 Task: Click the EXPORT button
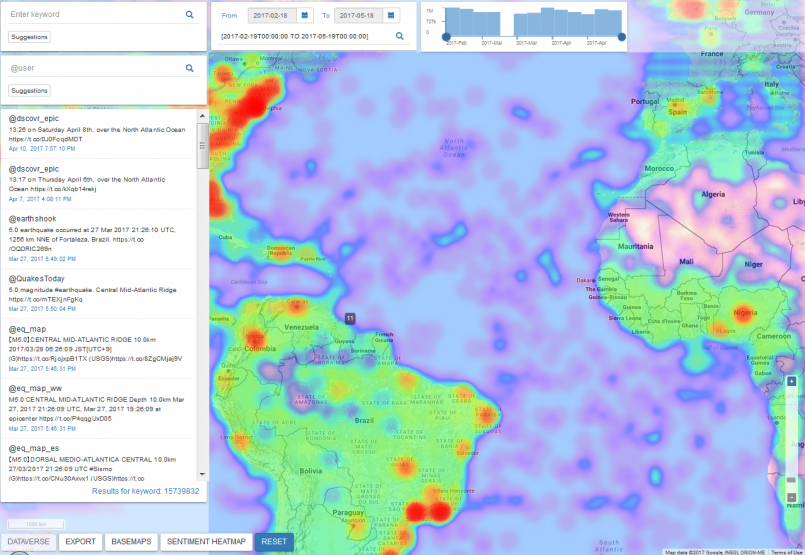pyautogui.click(x=80, y=542)
